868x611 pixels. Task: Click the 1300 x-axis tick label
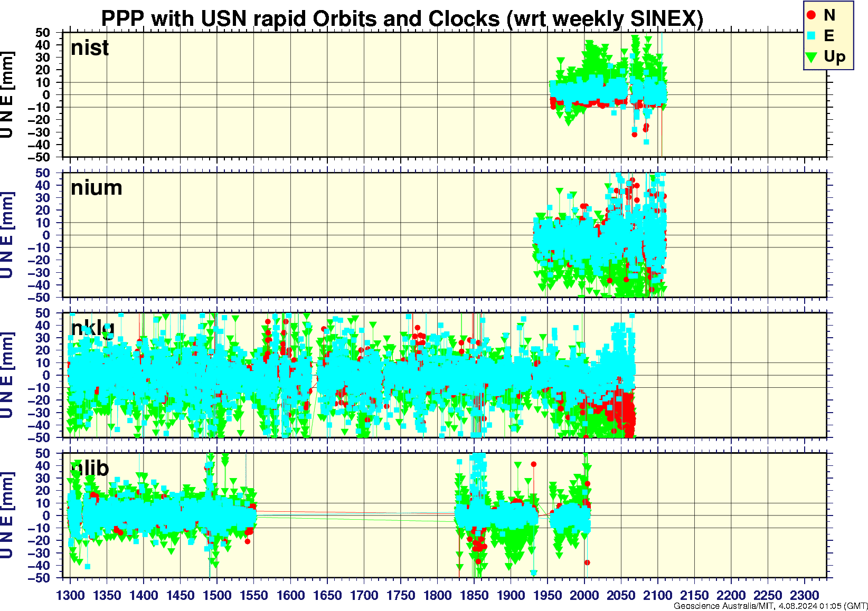70,595
